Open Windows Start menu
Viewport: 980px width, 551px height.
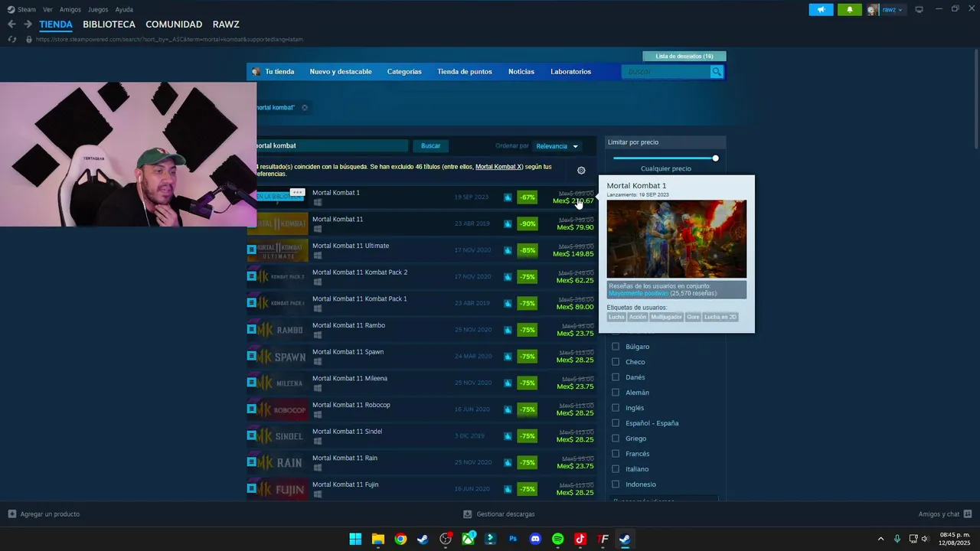tap(355, 539)
